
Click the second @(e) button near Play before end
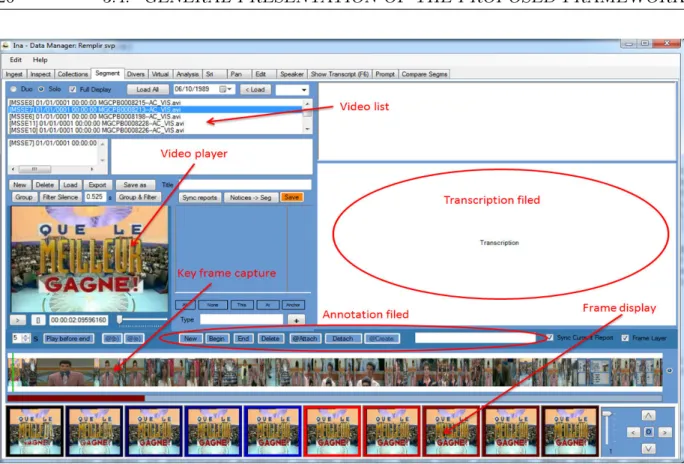133,339
